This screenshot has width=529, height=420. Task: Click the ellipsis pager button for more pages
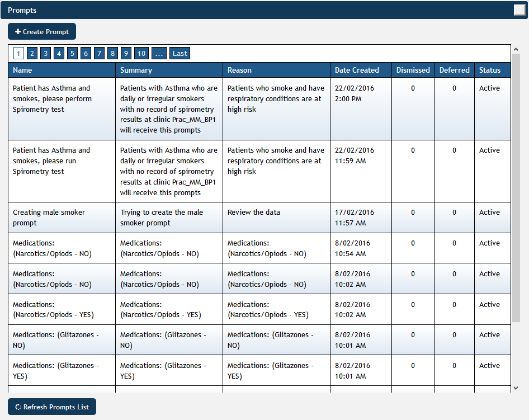pyautogui.click(x=159, y=53)
